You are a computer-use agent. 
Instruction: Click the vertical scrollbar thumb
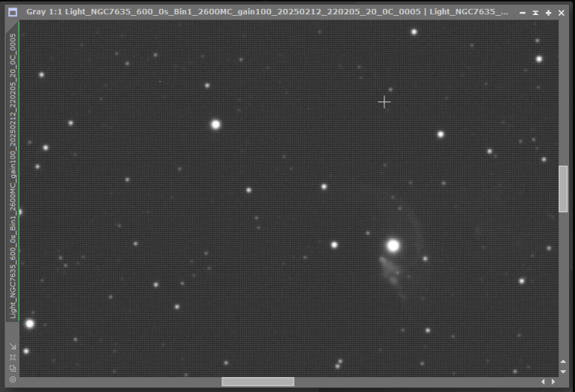coord(563,188)
